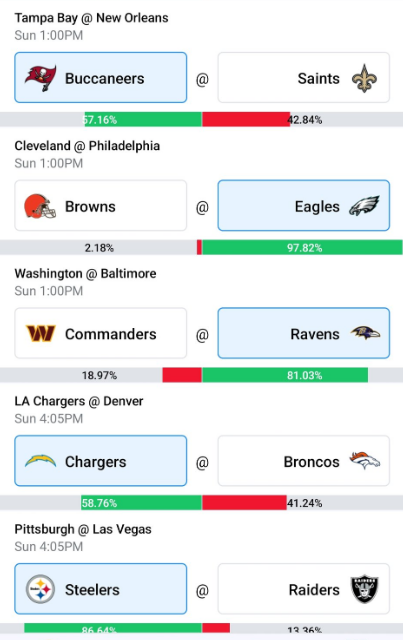Click the Eagles head logo
This screenshot has height=640, width=403.
coord(364,206)
